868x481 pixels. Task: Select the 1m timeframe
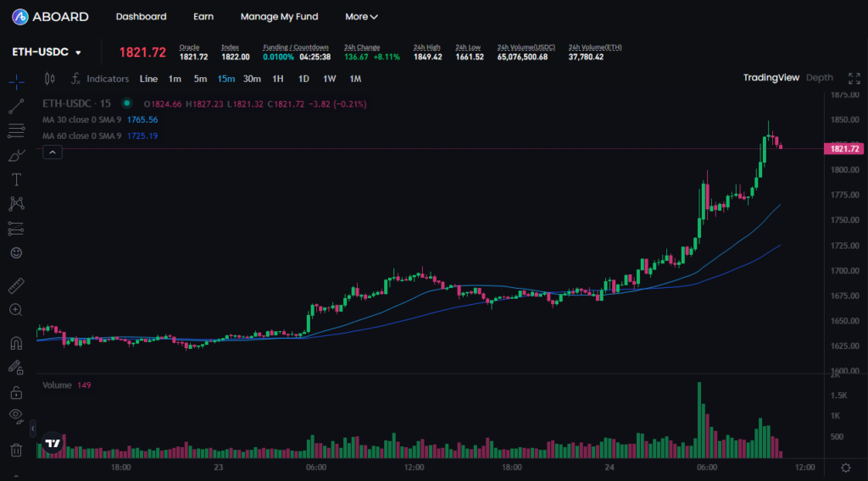click(x=175, y=79)
